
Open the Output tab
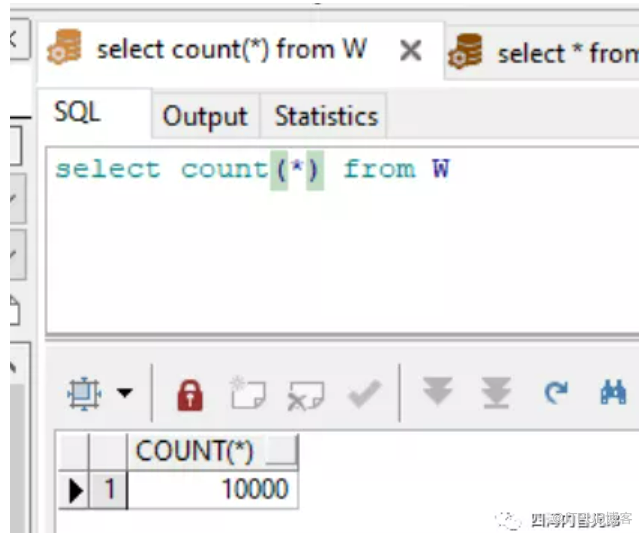pos(205,116)
